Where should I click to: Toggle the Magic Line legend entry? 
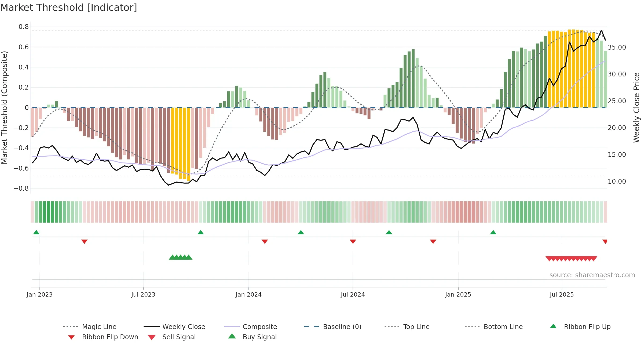(90, 327)
